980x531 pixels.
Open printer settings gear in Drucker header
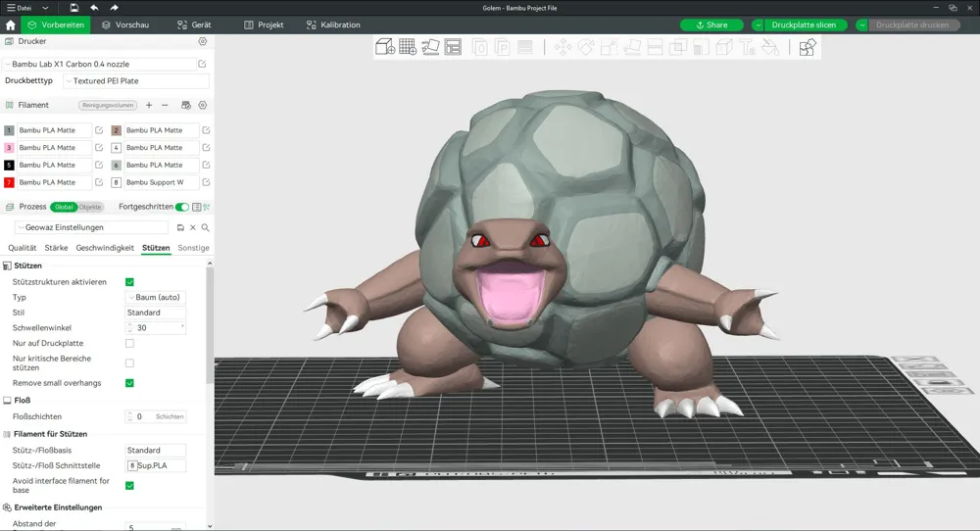[x=203, y=41]
